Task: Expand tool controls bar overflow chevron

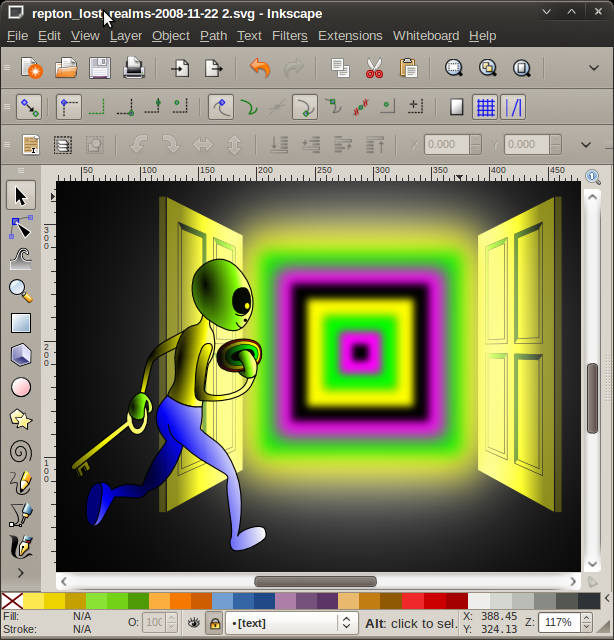Action: (586, 144)
